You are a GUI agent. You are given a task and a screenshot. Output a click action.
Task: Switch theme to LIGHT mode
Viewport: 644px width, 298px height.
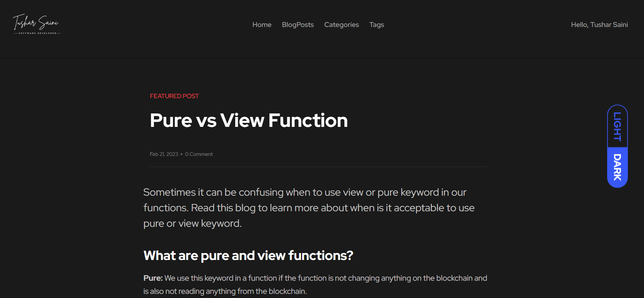pyautogui.click(x=617, y=127)
